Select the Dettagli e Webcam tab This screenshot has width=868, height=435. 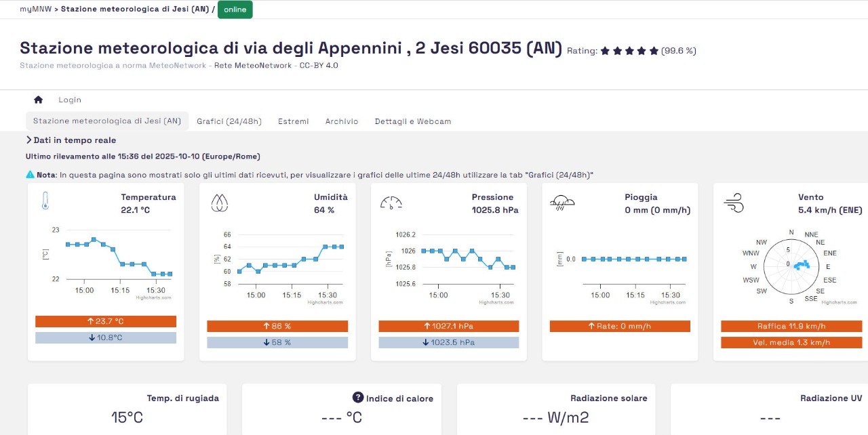pyautogui.click(x=412, y=121)
